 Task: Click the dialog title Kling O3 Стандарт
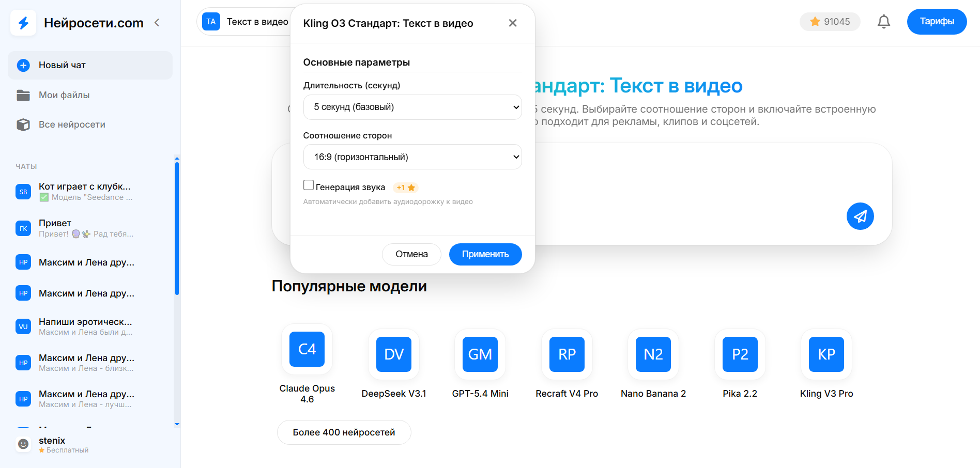(x=388, y=23)
